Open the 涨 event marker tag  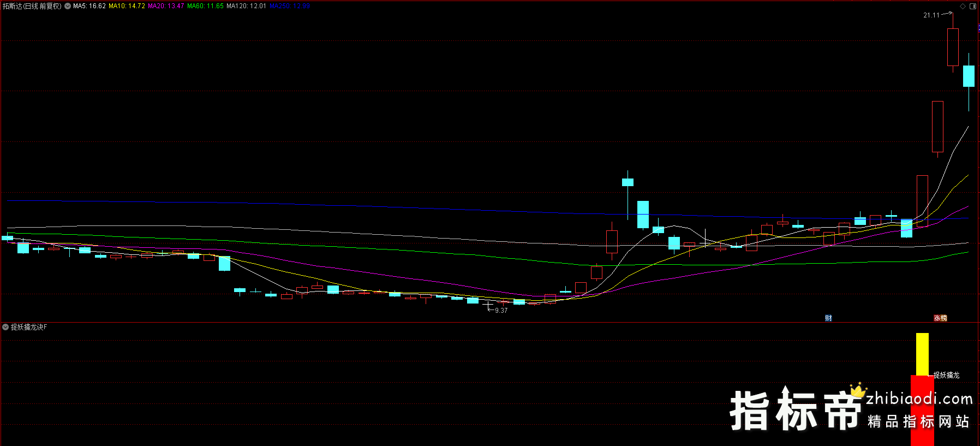[x=937, y=318]
